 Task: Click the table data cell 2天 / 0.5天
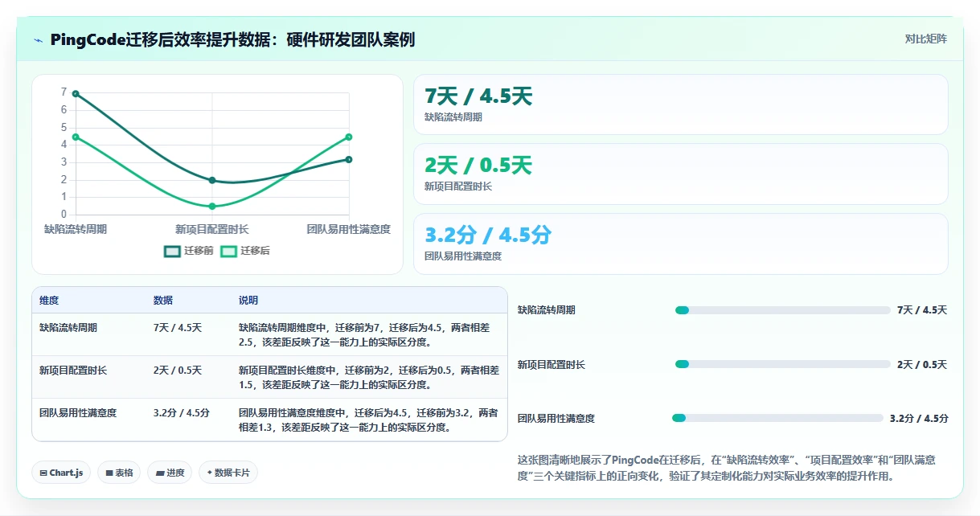click(178, 371)
